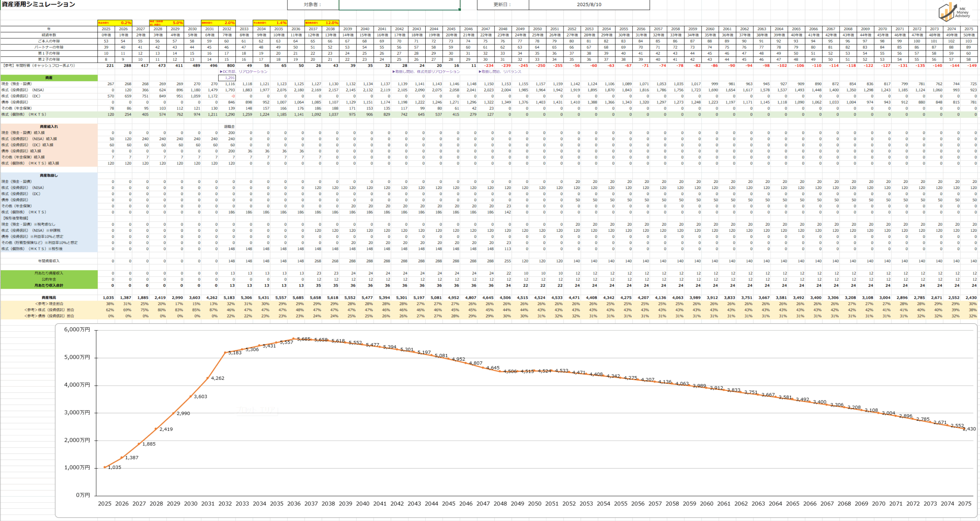The height and width of the screenshot is (521, 980).
Task: Select the 0.2% cash yield cell
Action: pos(126,23)
